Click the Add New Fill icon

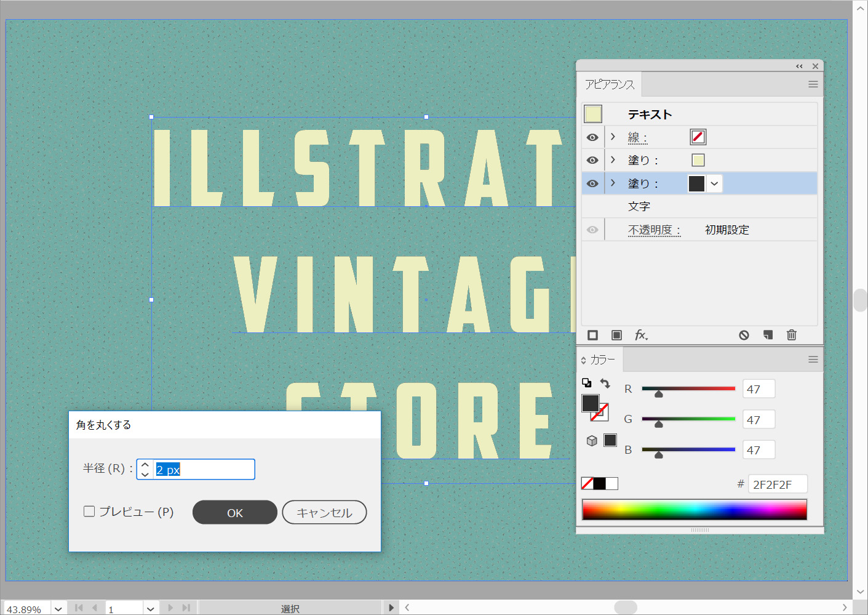[616, 335]
